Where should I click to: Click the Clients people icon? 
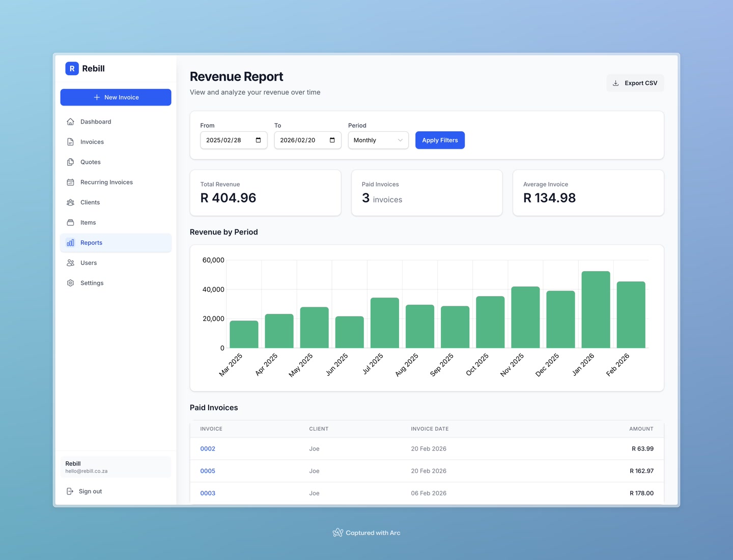[70, 202]
